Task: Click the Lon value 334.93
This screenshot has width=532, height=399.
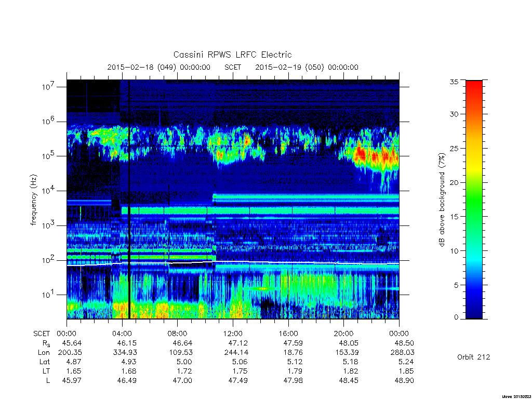Action: tap(125, 353)
